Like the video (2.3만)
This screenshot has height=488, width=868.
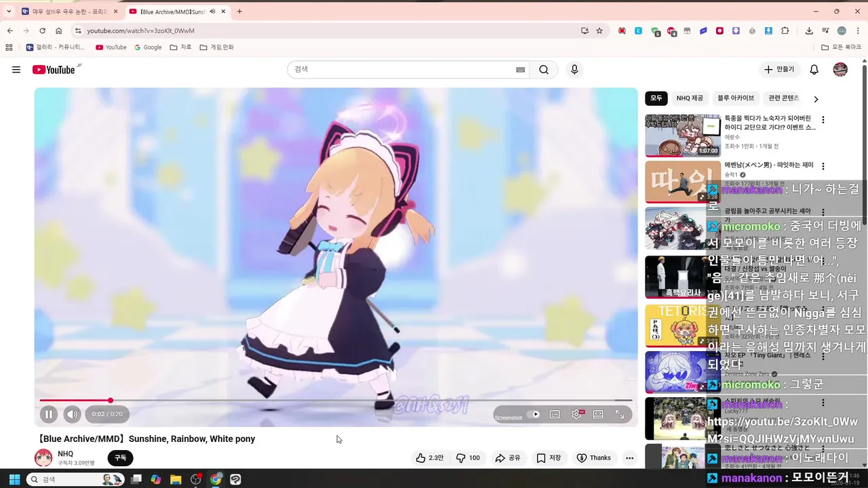(x=429, y=458)
